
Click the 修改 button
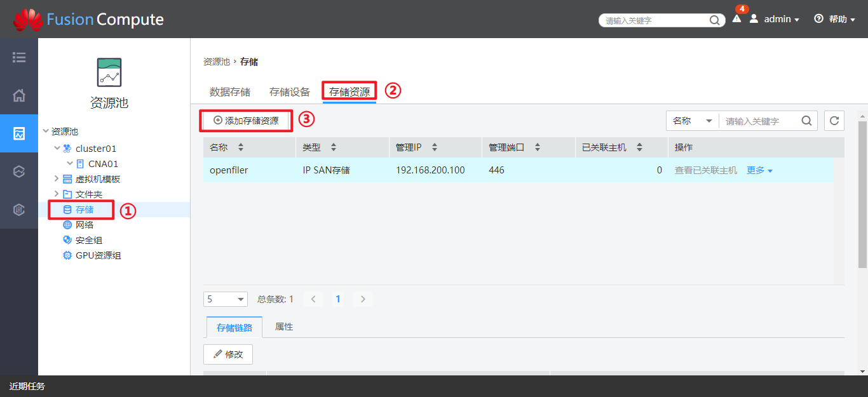228,354
